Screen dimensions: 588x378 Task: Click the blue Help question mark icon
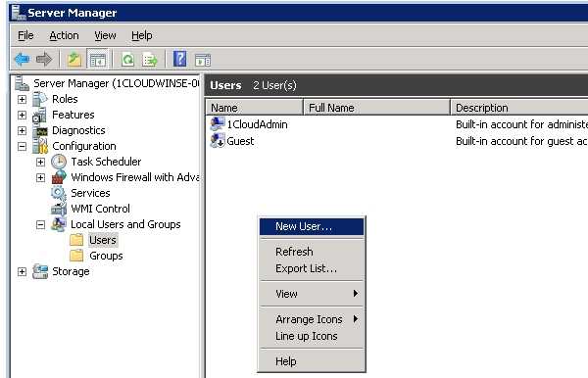click(x=179, y=59)
